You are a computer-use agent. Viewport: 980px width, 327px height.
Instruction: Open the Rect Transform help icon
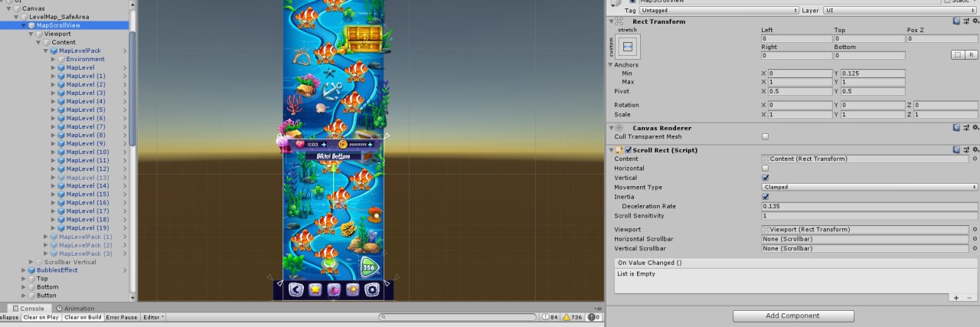[x=956, y=21]
